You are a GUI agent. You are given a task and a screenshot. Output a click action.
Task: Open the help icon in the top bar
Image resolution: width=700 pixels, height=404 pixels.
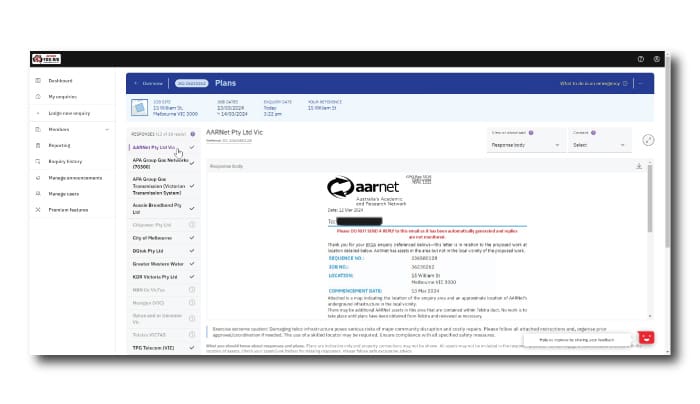click(x=641, y=59)
